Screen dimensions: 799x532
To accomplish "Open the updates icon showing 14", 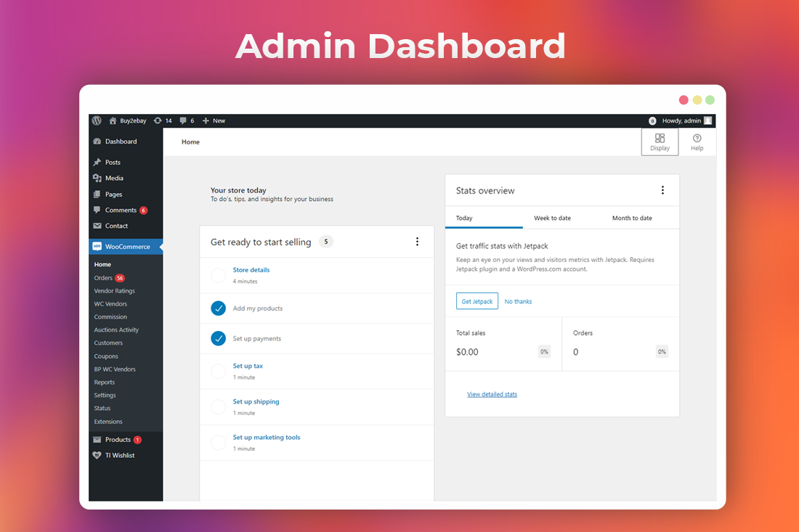I will click(158, 120).
